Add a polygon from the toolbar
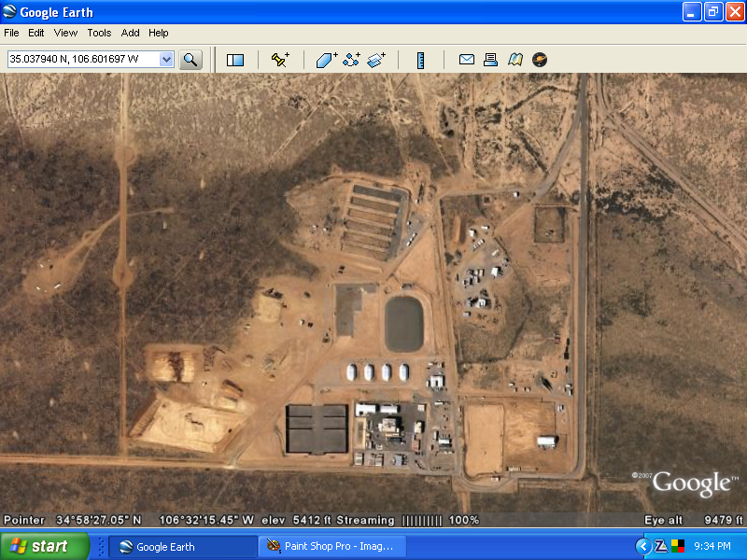The height and width of the screenshot is (560, 747). [327, 60]
